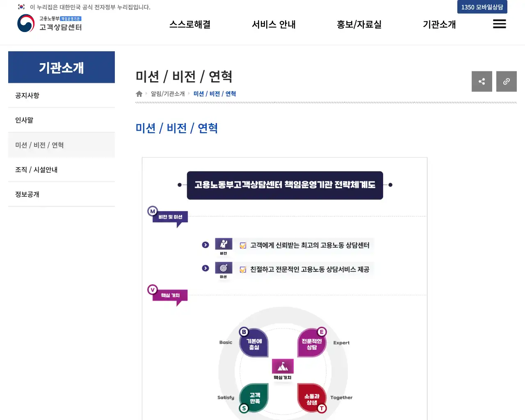Open the hamburger full menu

pos(499,24)
